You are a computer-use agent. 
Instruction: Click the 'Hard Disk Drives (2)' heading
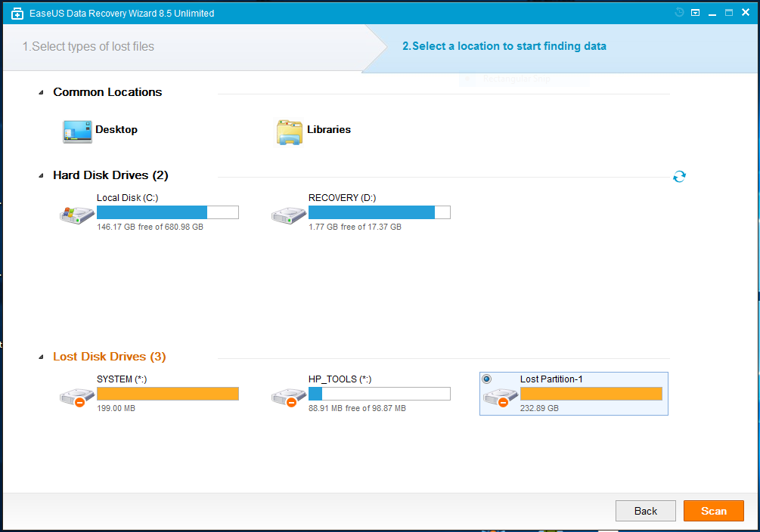(x=110, y=175)
